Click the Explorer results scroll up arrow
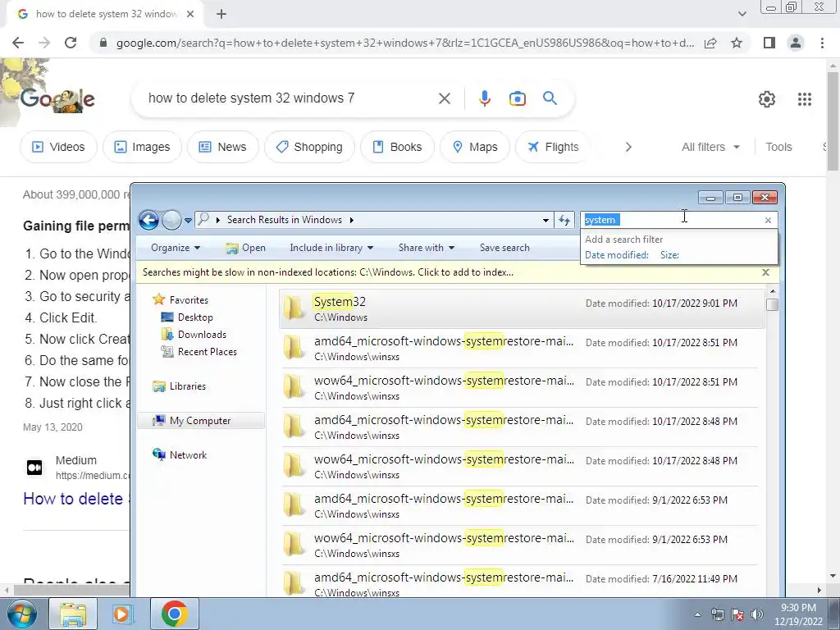 [x=773, y=291]
